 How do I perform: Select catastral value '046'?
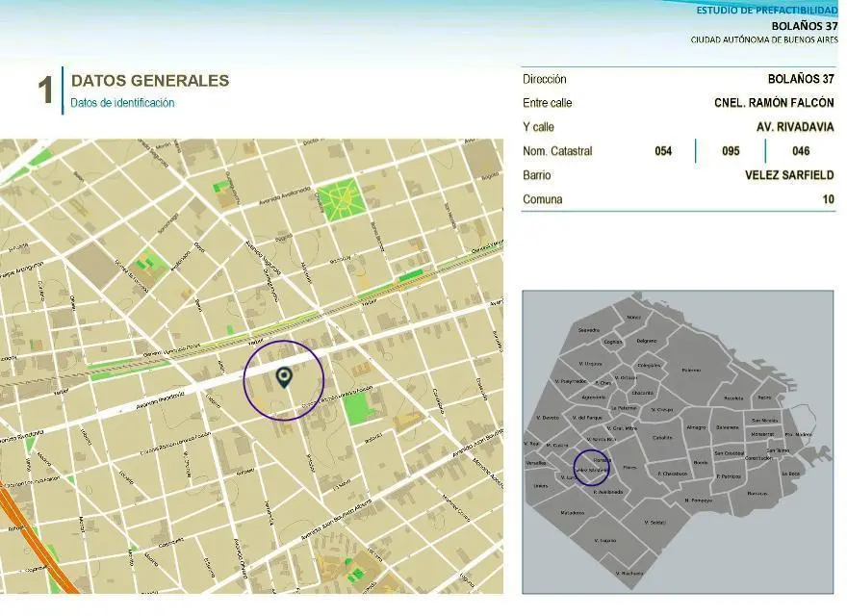pos(801,151)
